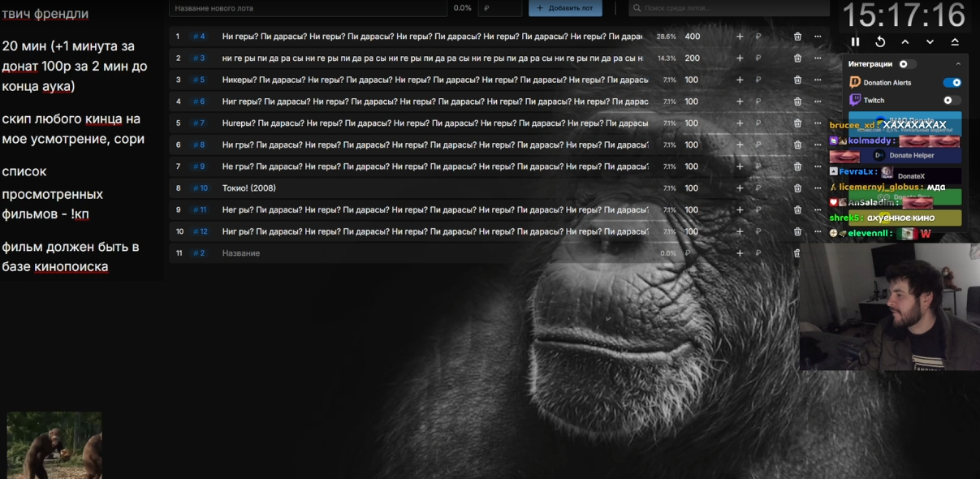This screenshot has width=980, height=479.
Task: Delete lot #5 with its trash icon
Action: [x=797, y=80]
